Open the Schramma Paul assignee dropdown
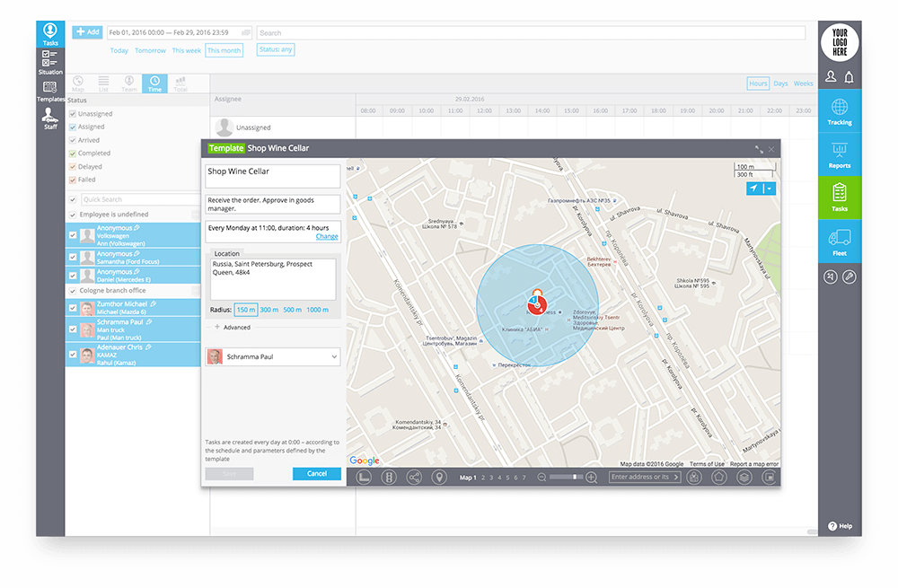This screenshot has height=588, width=898. [273, 357]
